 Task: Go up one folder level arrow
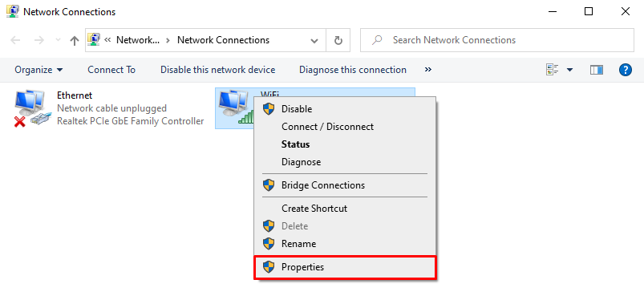75,40
